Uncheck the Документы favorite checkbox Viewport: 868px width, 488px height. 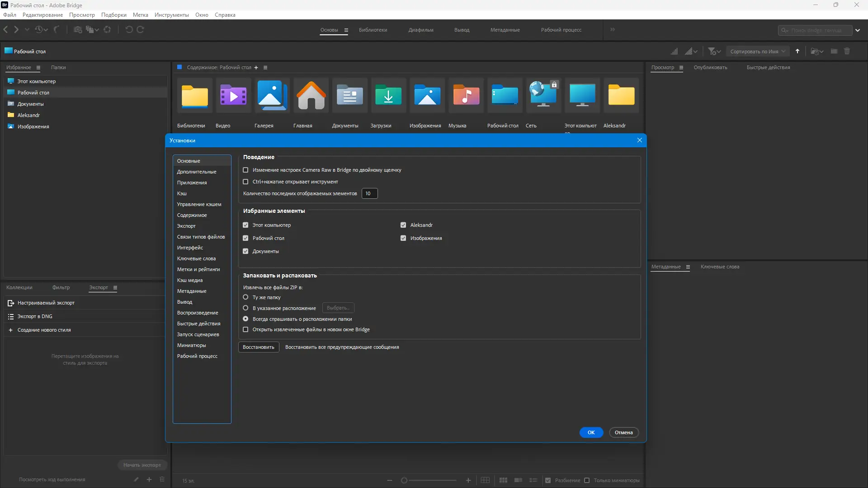click(245, 251)
